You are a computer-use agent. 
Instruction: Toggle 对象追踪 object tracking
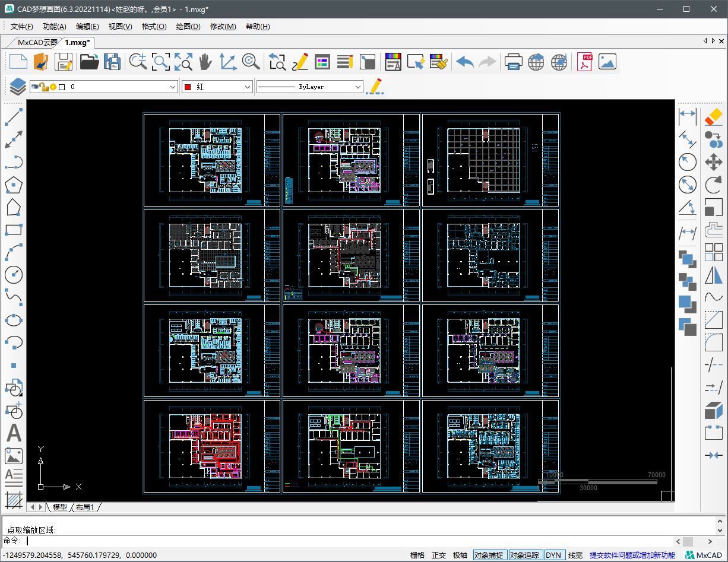tap(525, 555)
